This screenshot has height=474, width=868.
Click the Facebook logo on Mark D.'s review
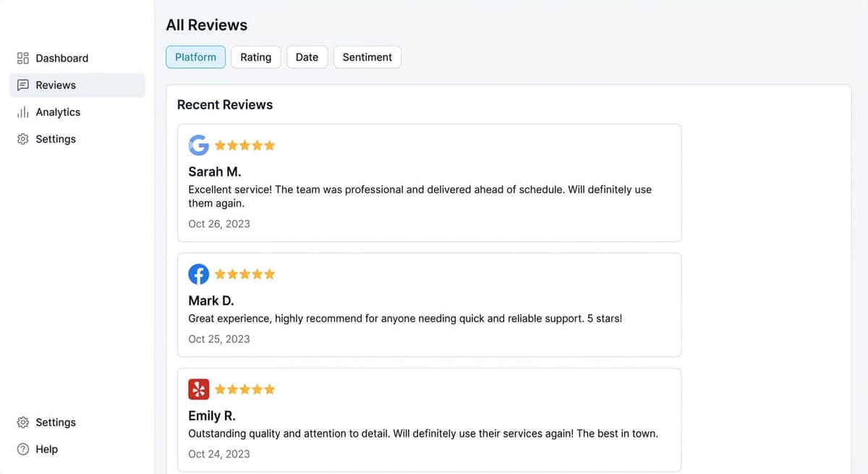[198, 274]
